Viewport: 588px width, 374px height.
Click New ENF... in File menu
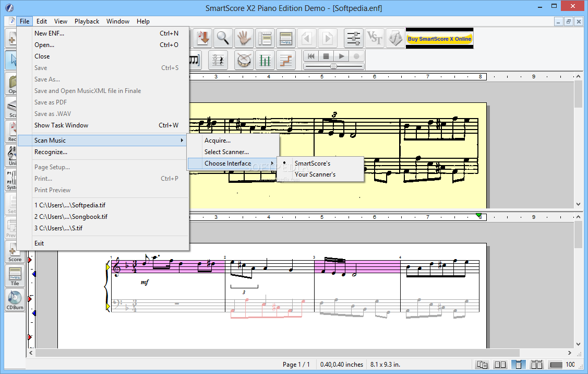(102, 33)
